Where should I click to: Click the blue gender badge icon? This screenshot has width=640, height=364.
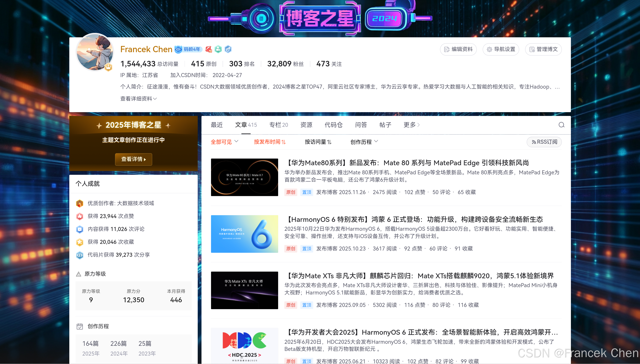pyautogui.click(x=228, y=49)
